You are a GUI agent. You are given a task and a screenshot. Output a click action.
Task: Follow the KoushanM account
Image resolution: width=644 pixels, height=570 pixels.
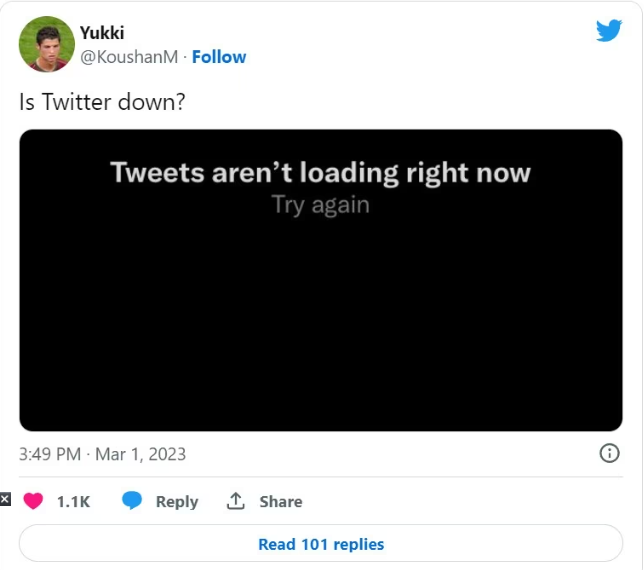[x=219, y=57]
